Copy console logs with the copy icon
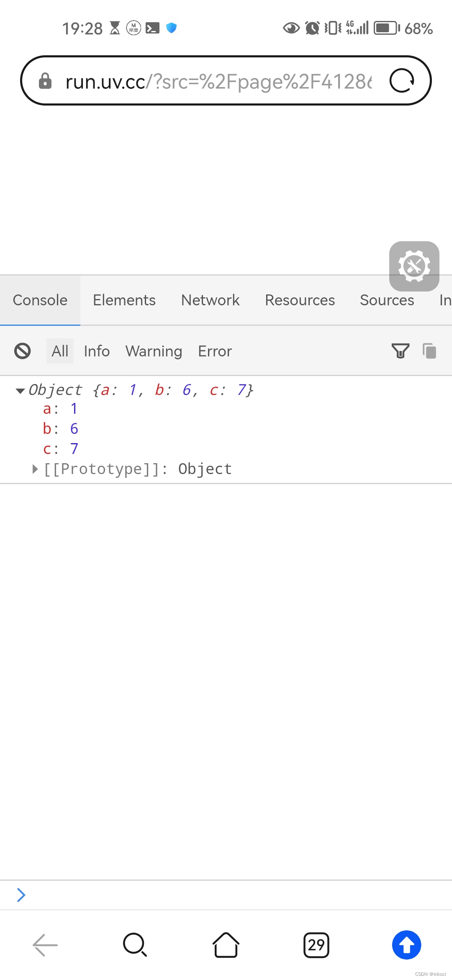Screen dimensions: 452x980 coord(429,351)
